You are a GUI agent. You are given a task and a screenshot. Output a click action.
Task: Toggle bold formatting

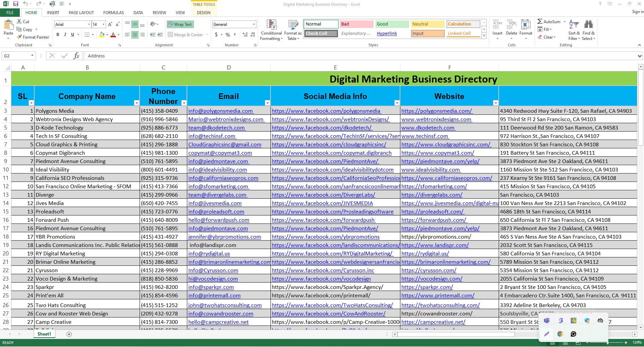click(57, 35)
